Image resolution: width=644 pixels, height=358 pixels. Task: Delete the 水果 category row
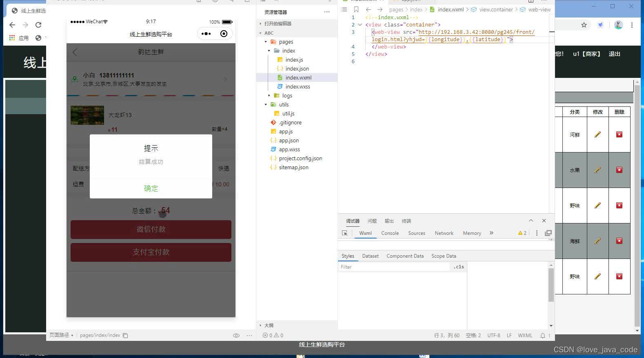click(619, 170)
